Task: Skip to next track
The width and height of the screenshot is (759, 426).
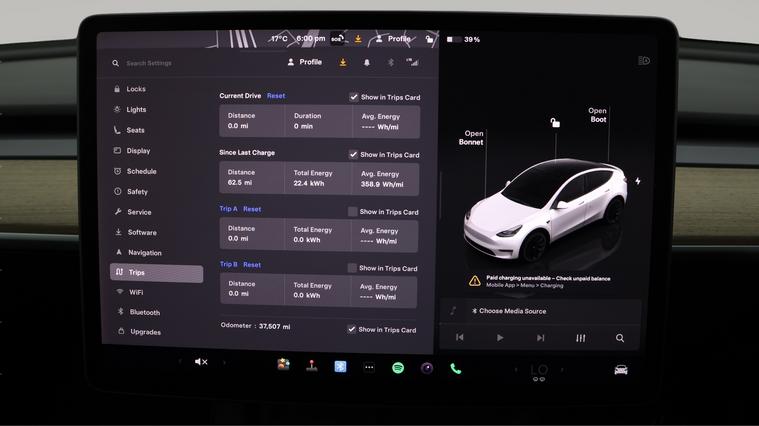Action: coord(541,338)
